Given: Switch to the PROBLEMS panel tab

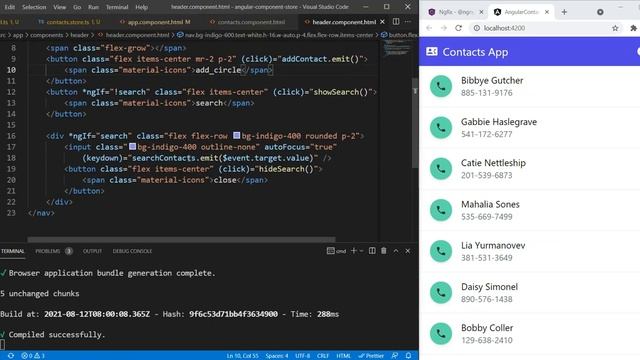Looking at the screenshot, I should pyautogui.click(x=48, y=251).
